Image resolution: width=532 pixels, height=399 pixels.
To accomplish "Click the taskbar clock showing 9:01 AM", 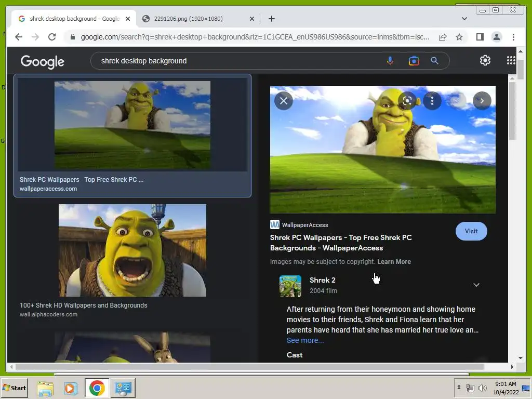I will [506, 388].
